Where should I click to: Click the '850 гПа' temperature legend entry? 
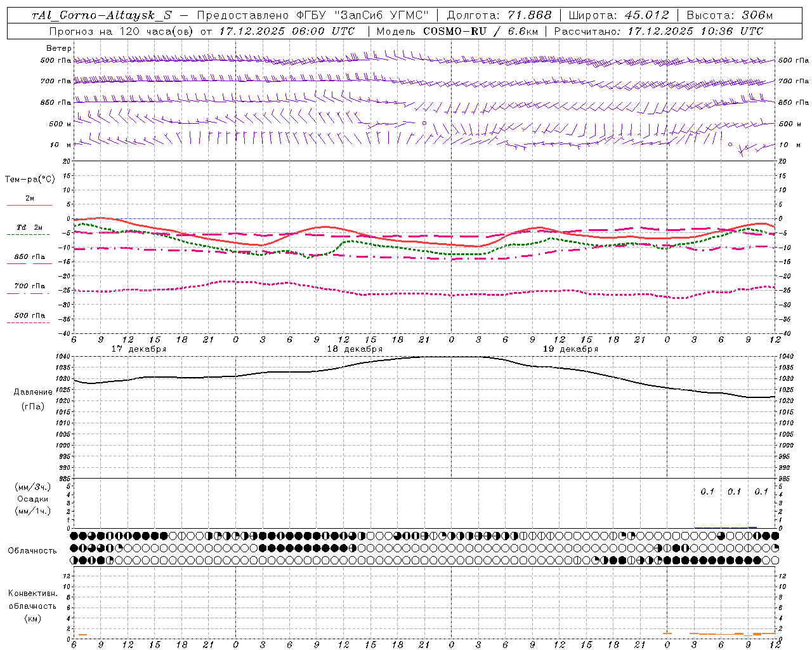point(30,256)
